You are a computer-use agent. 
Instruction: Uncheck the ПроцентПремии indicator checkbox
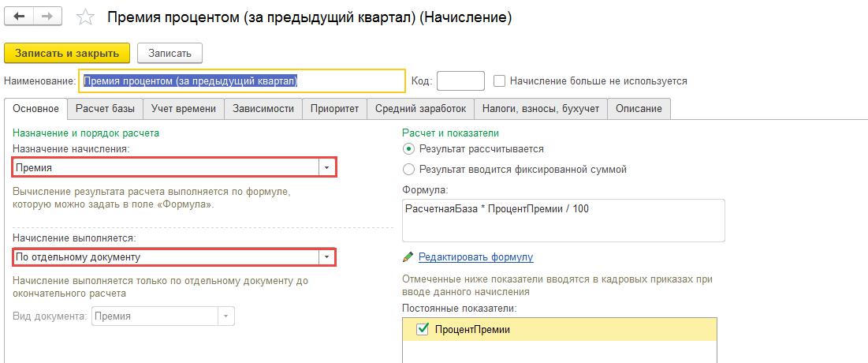pyautogui.click(x=421, y=330)
